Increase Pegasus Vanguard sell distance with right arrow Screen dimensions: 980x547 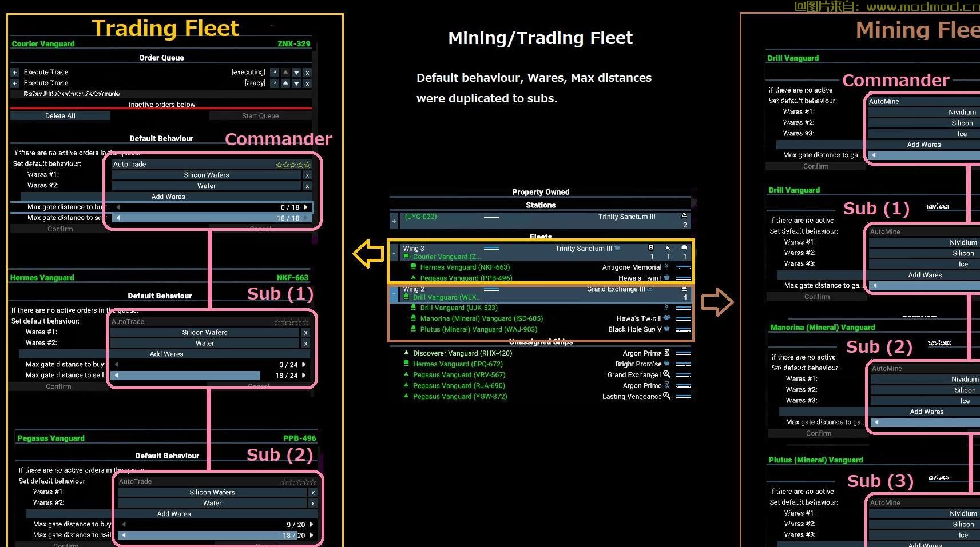click(x=311, y=536)
